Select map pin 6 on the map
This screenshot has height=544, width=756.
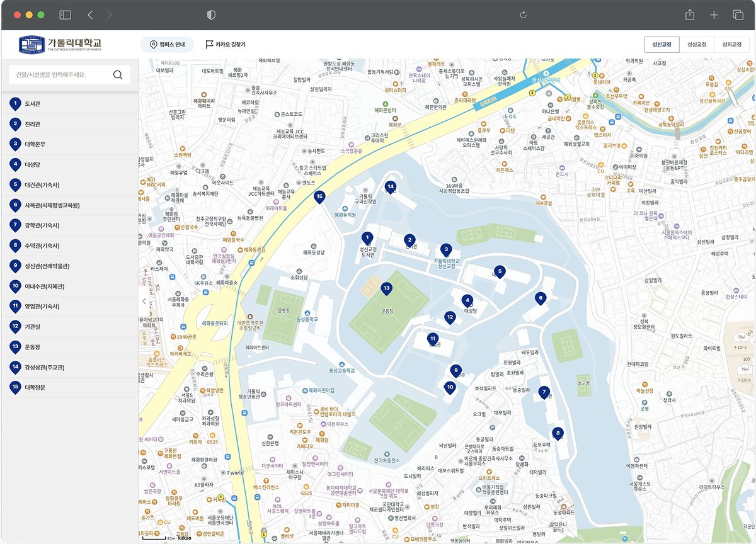(540, 298)
